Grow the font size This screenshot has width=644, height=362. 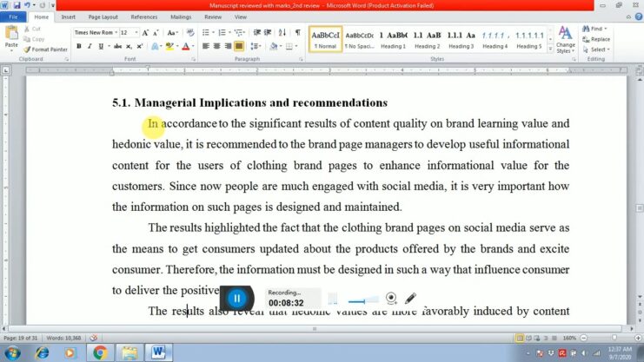coord(145,32)
